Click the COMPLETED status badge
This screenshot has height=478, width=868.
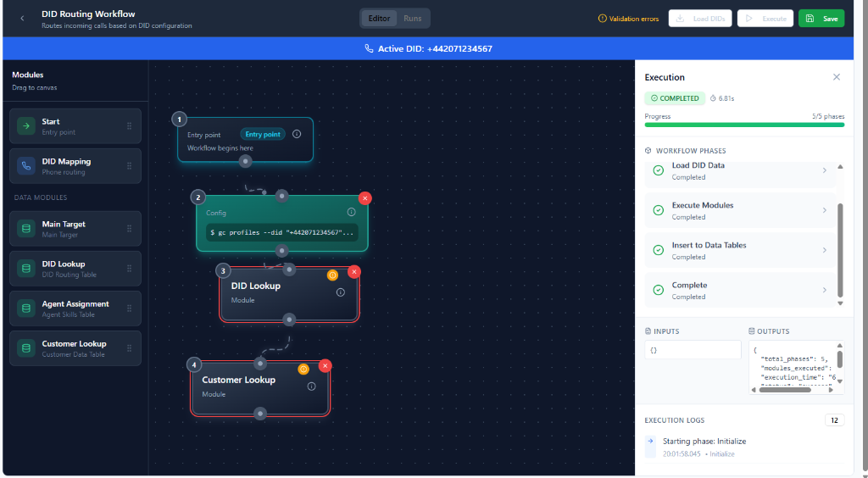point(675,98)
